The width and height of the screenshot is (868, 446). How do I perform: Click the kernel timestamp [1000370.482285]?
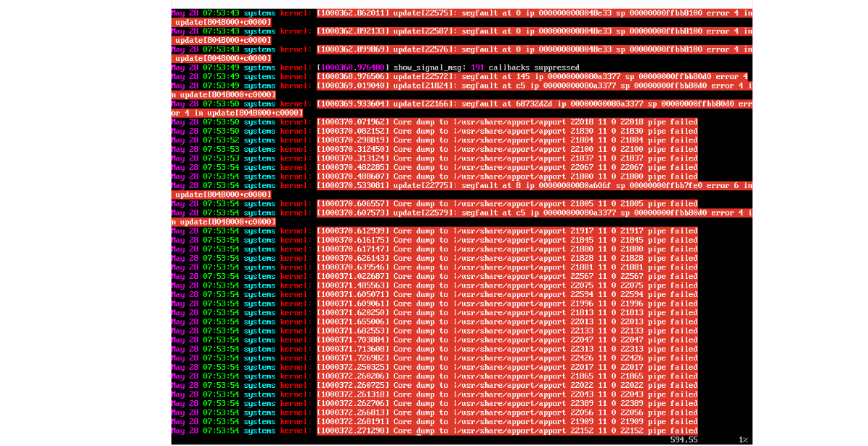pyautogui.click(x=353, y=168)
